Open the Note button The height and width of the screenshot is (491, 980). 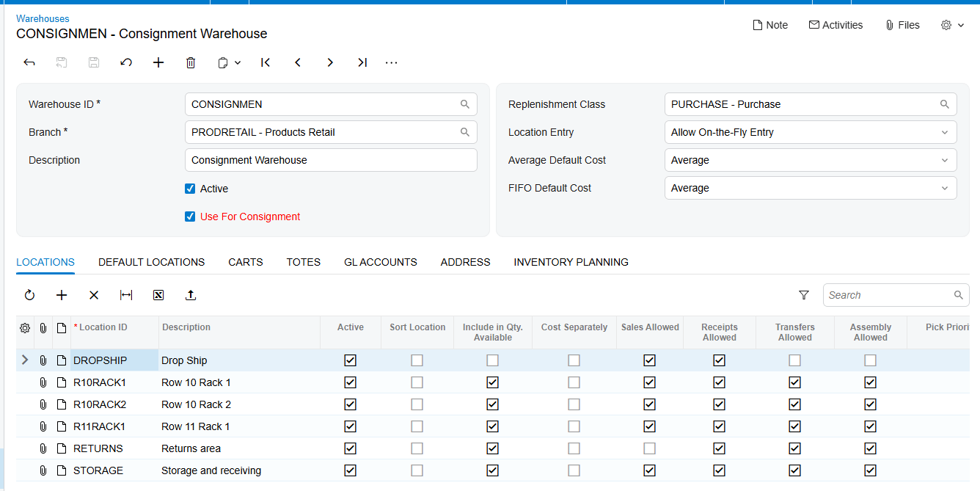(x=770, y=25)
